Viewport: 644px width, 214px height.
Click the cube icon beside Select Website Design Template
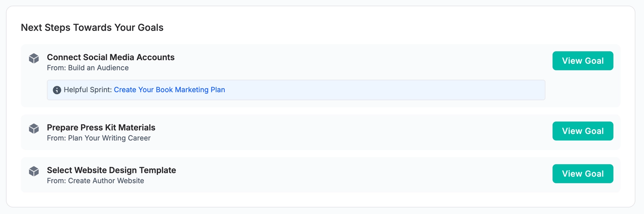tap(34, 171)
